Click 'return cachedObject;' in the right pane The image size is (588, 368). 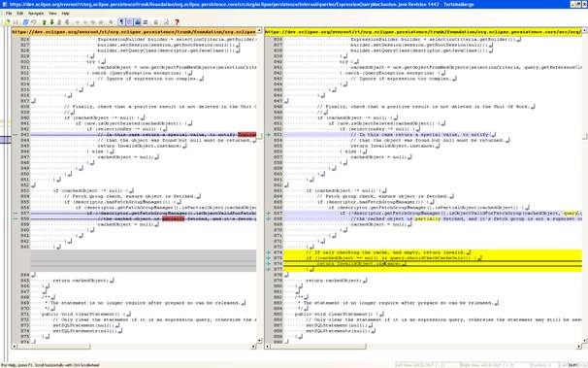pyautogui.click(x=335, y=281)
